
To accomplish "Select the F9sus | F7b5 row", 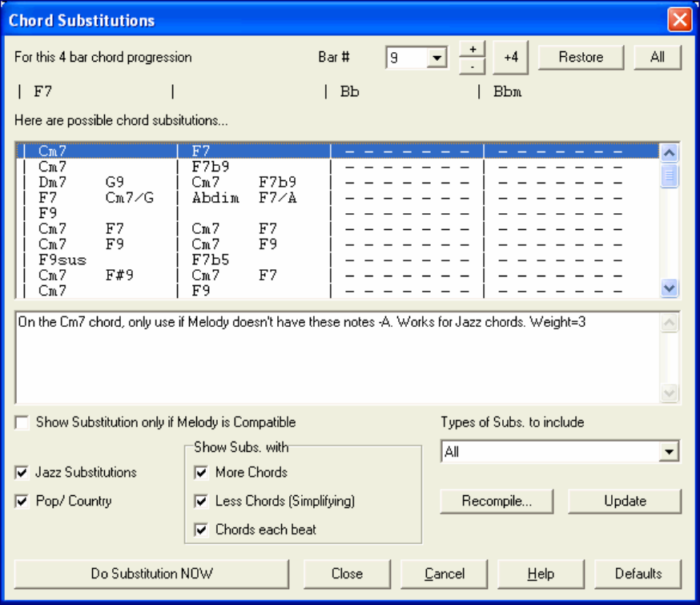I will point(338,260).
